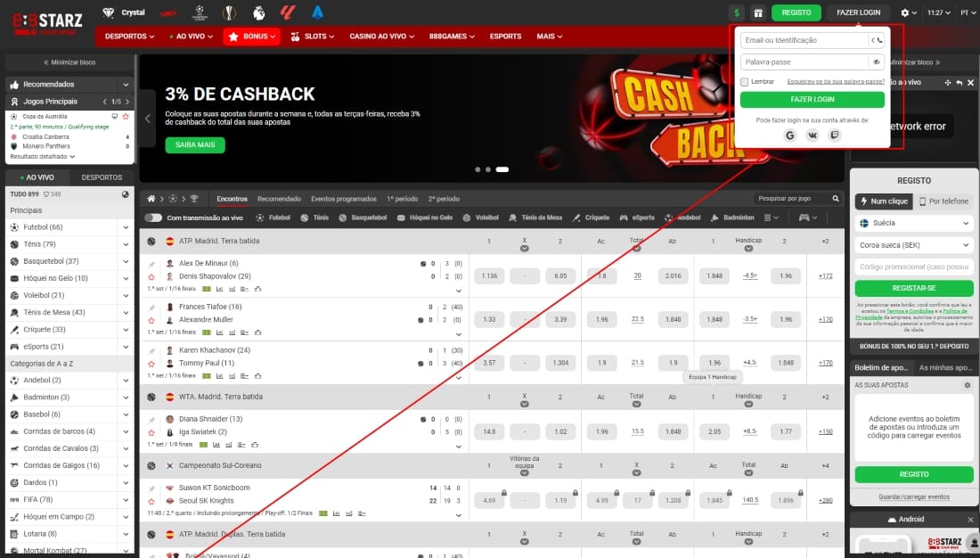Viewport: 980px width, 558px height.
Task: Expand the Recomendados section
Action: click(126, 85)
